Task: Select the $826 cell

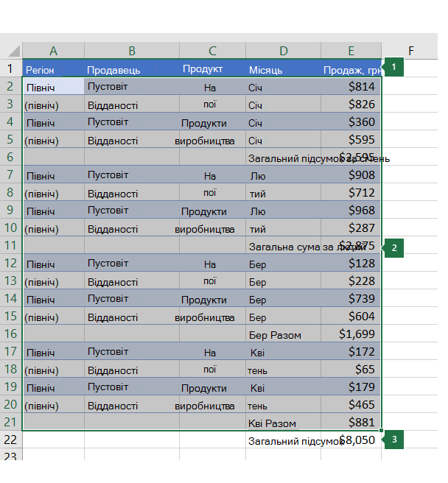Action: coord(351,104)
